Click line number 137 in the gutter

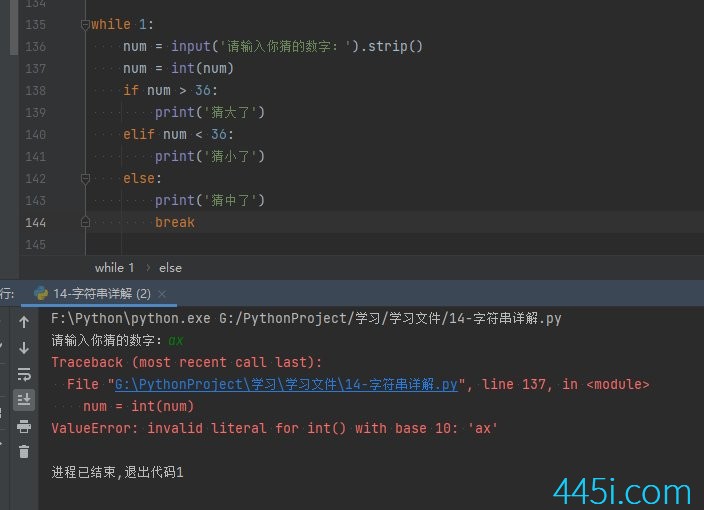[36, 69]
